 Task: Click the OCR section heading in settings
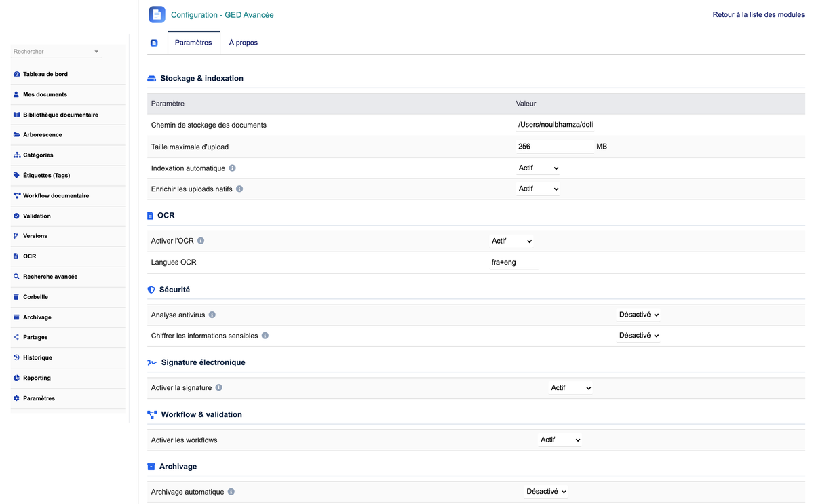point(166,216)
